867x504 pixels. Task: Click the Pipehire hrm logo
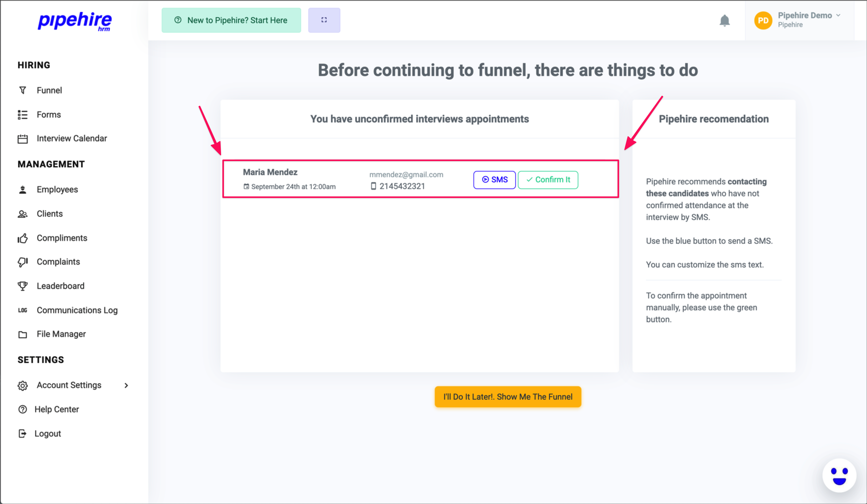point(75,21)
